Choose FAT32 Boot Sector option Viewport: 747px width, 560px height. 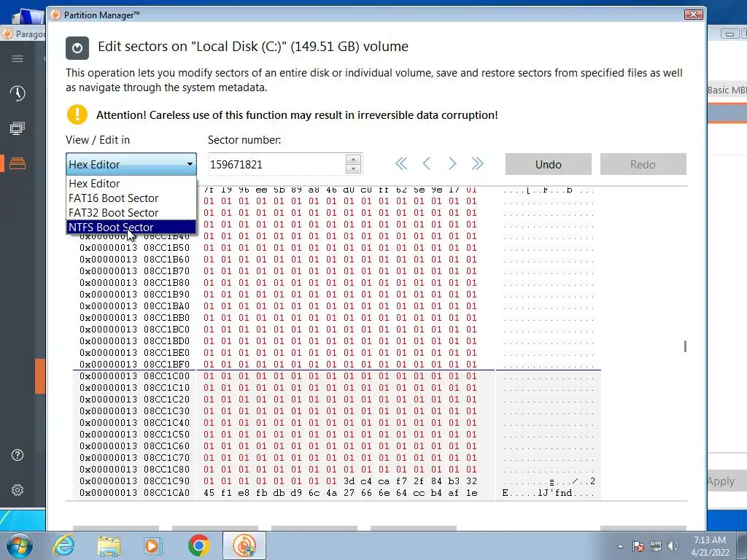coord(131,213)
